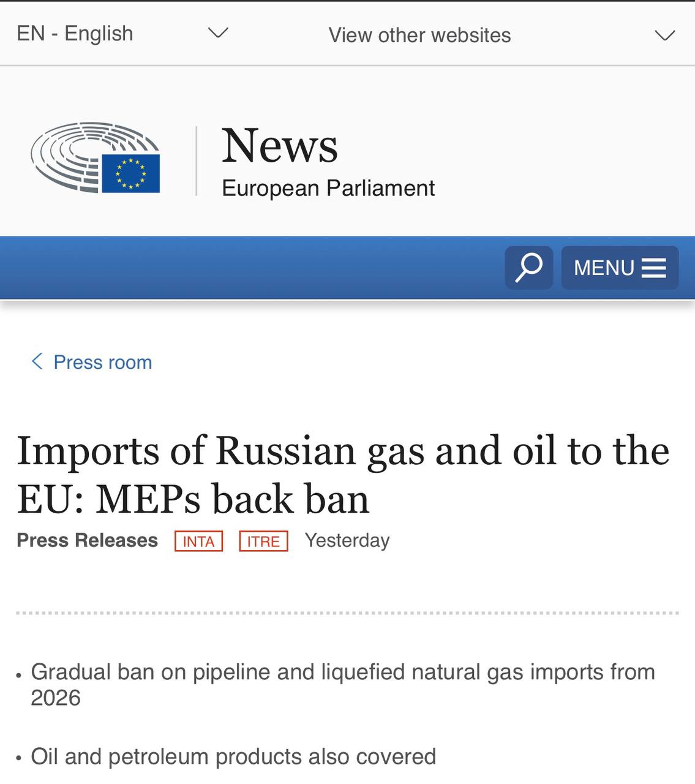The width and height of the screenshot is (695, 784).
Task: Click the back chevron beside Press room
Action: [36, 361]
